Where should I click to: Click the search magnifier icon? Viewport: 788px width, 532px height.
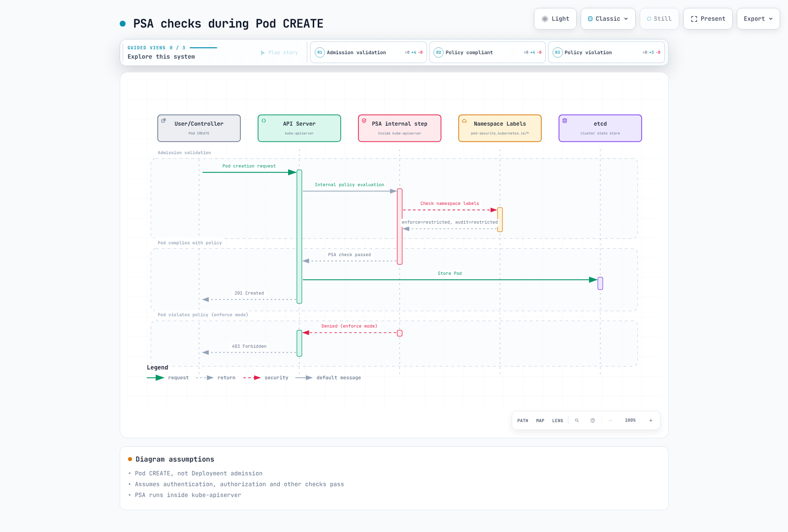577,421
